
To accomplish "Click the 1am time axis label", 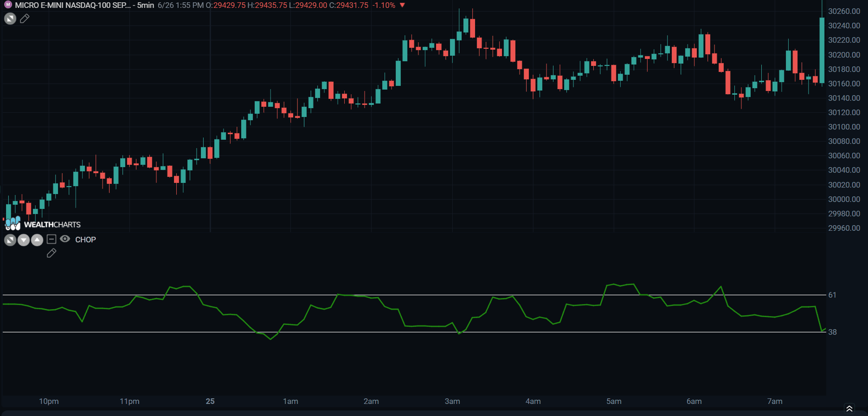I will point(291,401).
